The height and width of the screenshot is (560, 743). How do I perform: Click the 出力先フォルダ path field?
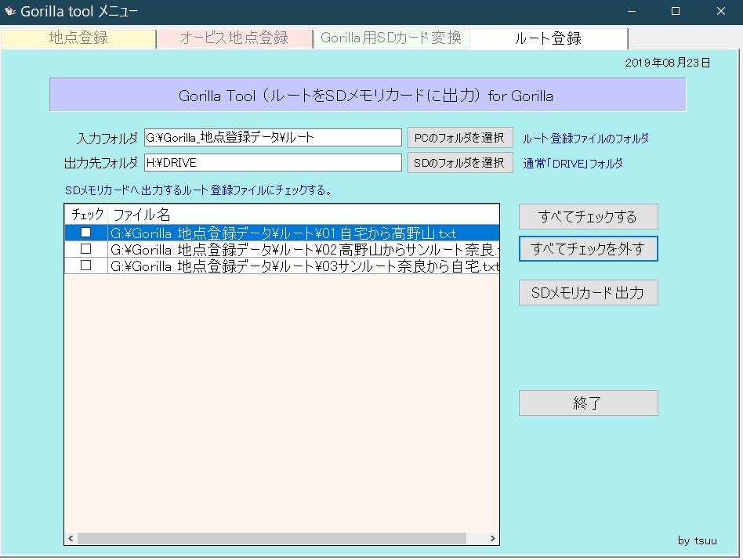(272, 163)
